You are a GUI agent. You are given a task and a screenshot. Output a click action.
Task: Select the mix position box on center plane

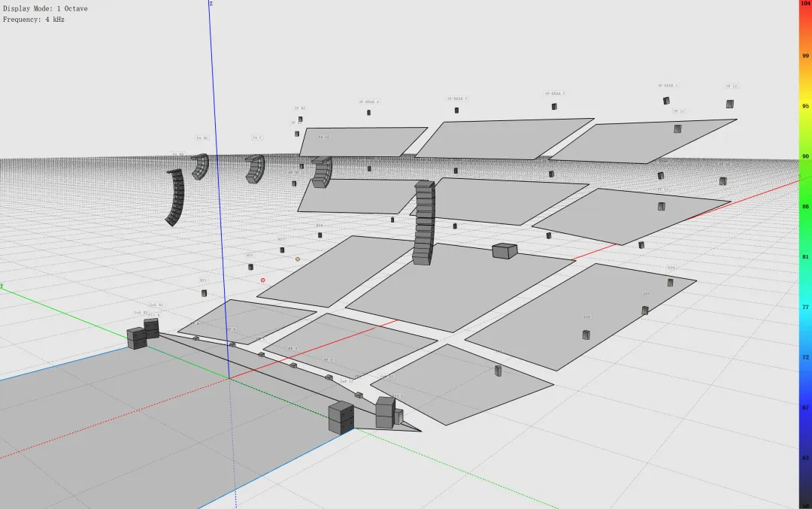[504, 251]
